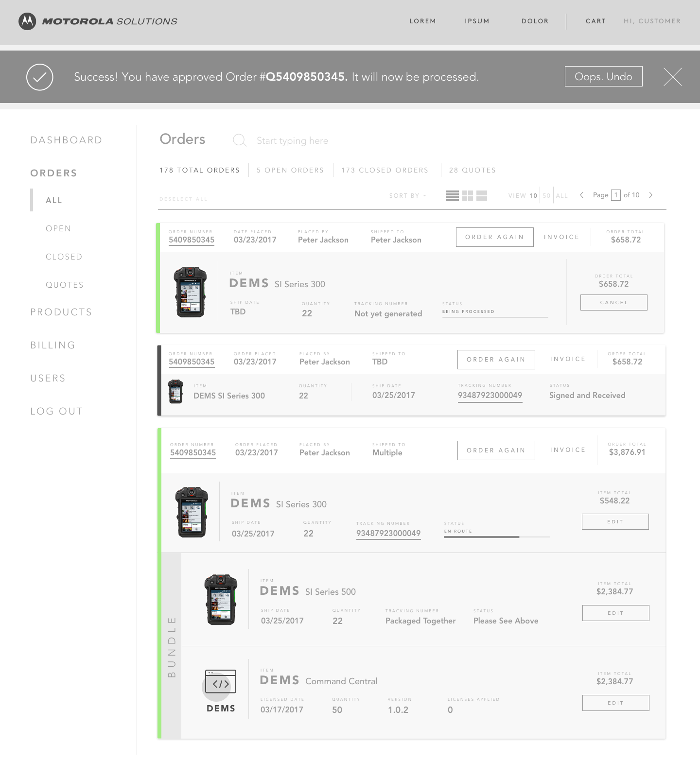Click tracking number in Signed and Received order
The height and width of the screenshot is (761, 700).
pos(490,396)
